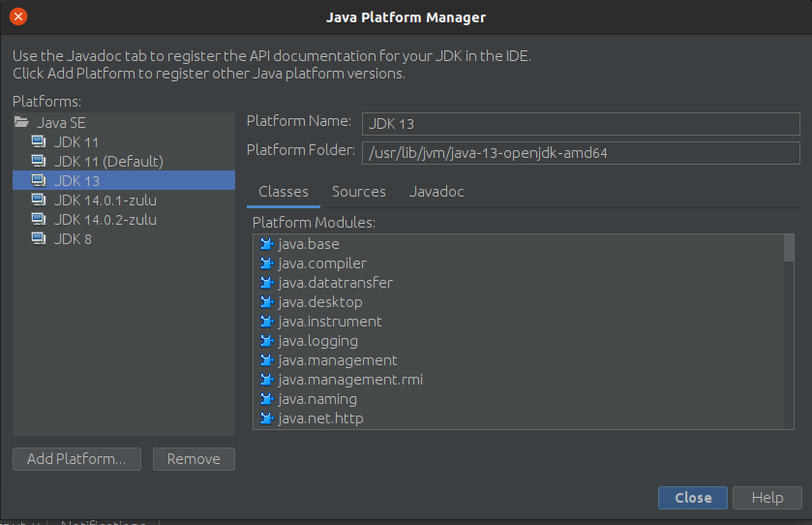Image resolution: width=812 pixels, height=525 pixels.
Task: Close the Java Platform Manager dialog
Action: click(693, 498)
